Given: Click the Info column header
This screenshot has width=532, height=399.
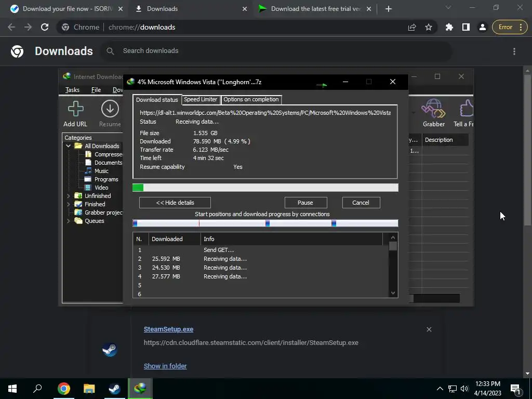Looking at the screenshot, I should click(x=291, y=239).
